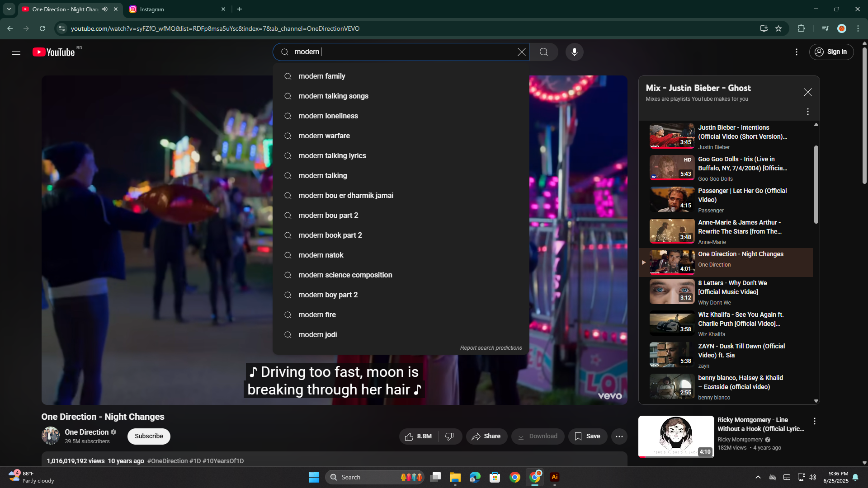The height and width of the screenshot is (488, 868).
Task: Play Justin Bieber Intentions from the mix
Action: point(726,136)
